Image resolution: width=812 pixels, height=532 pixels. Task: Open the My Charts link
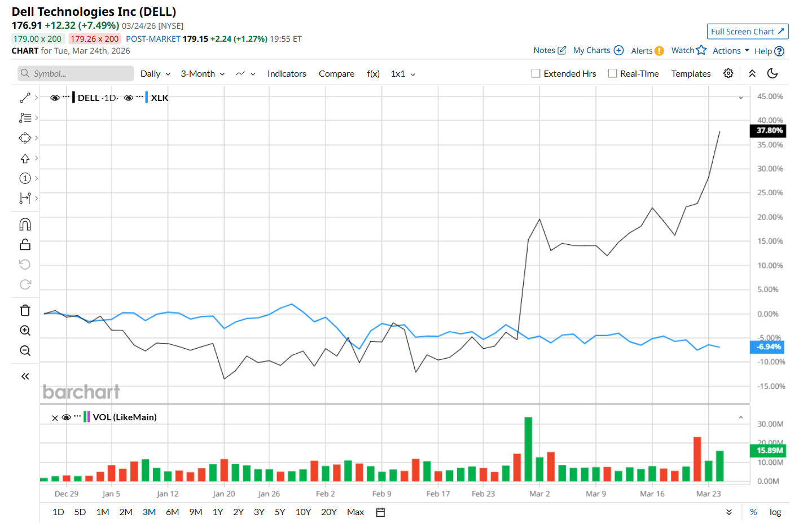point(598,50)
